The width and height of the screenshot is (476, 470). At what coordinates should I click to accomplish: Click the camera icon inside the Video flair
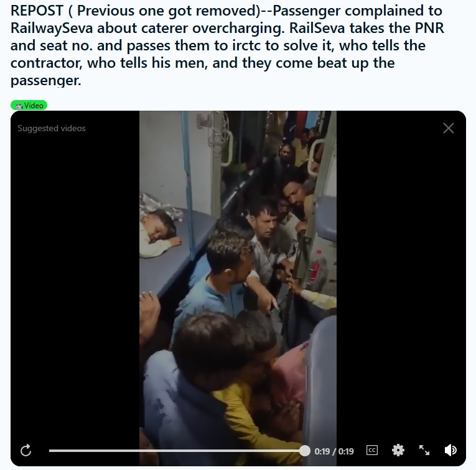point(19,106)
